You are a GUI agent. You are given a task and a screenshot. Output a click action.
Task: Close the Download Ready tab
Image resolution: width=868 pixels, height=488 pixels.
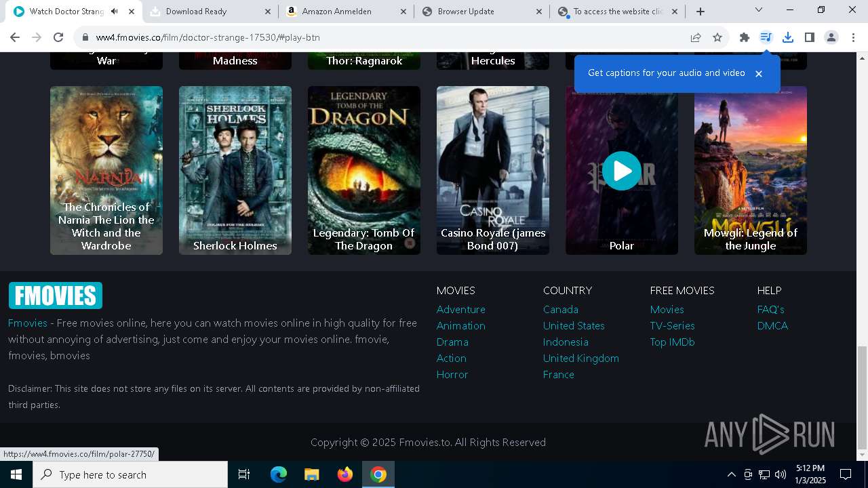[268, 12]
